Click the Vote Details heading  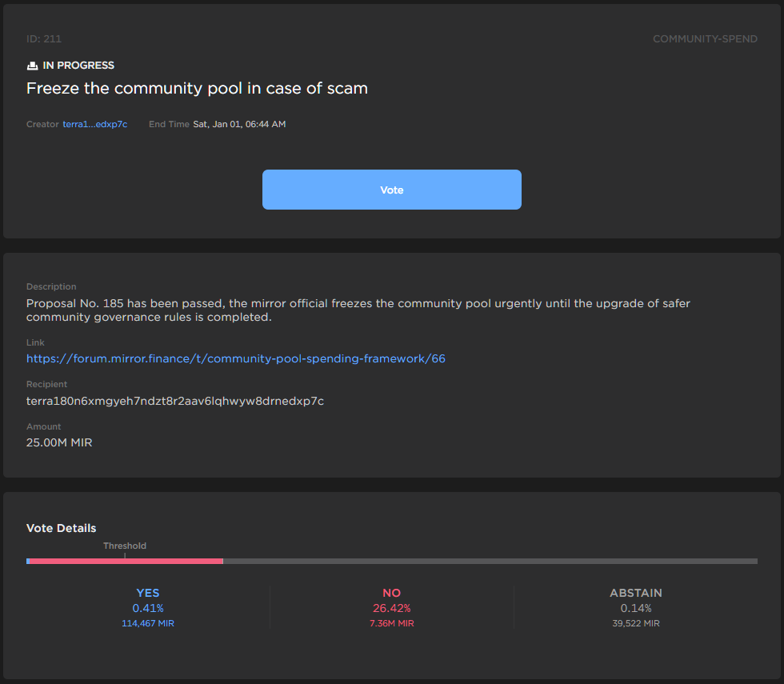click(61, 528)
